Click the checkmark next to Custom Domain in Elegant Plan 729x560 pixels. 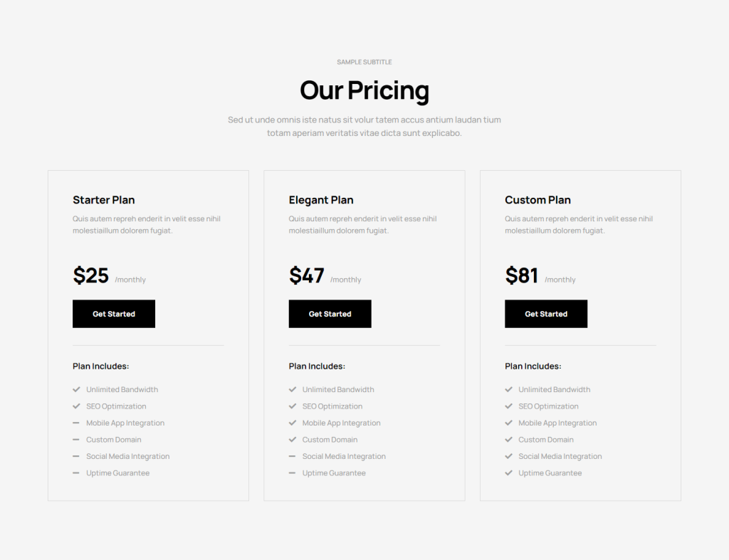tap(292, 439)
